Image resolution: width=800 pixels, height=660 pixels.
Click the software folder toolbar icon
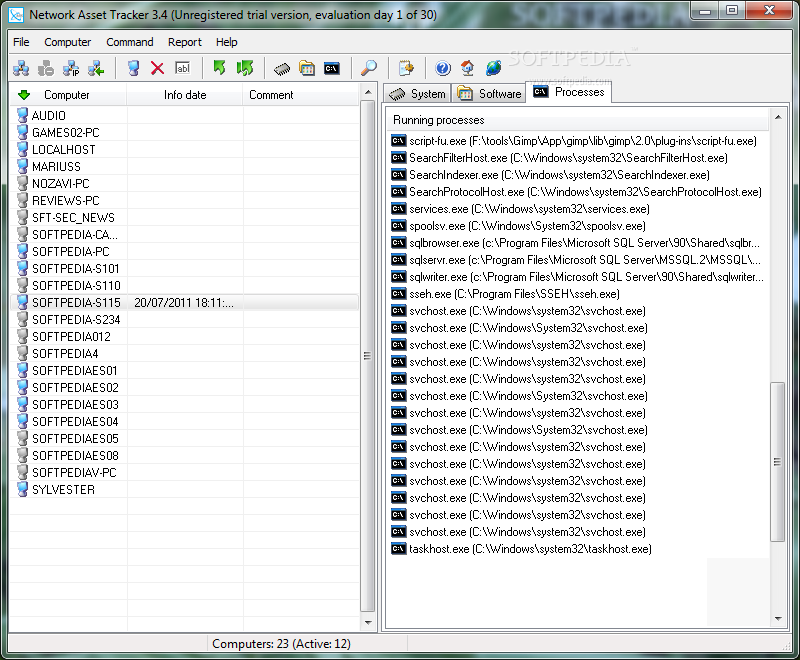pos(307,68)
